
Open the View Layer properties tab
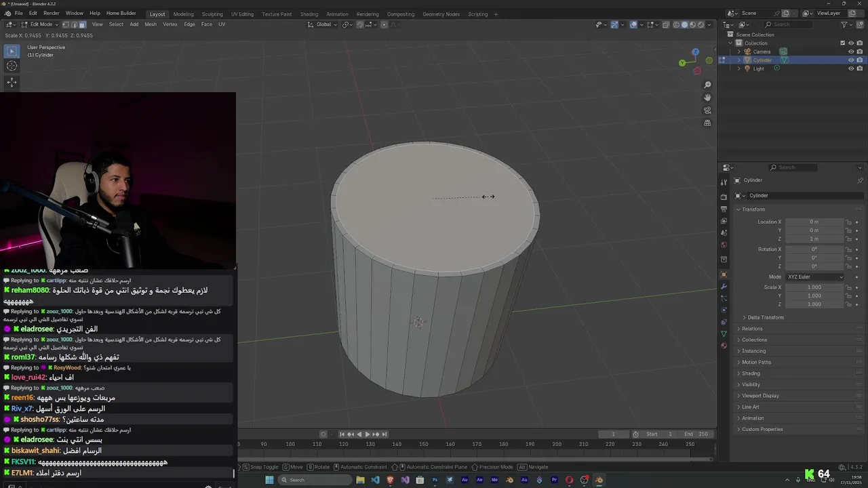pyautogui.click(x=724, y=221)
